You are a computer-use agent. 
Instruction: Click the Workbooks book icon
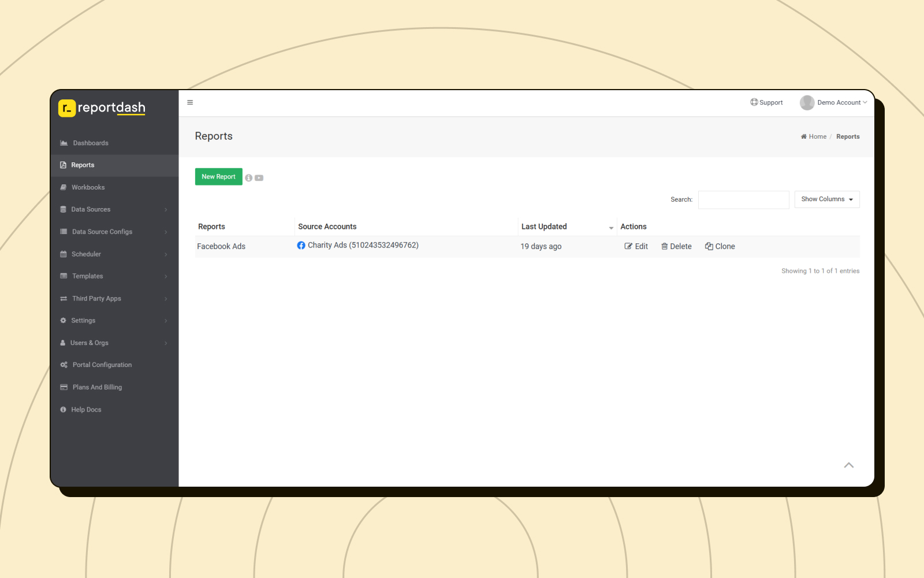64,187
